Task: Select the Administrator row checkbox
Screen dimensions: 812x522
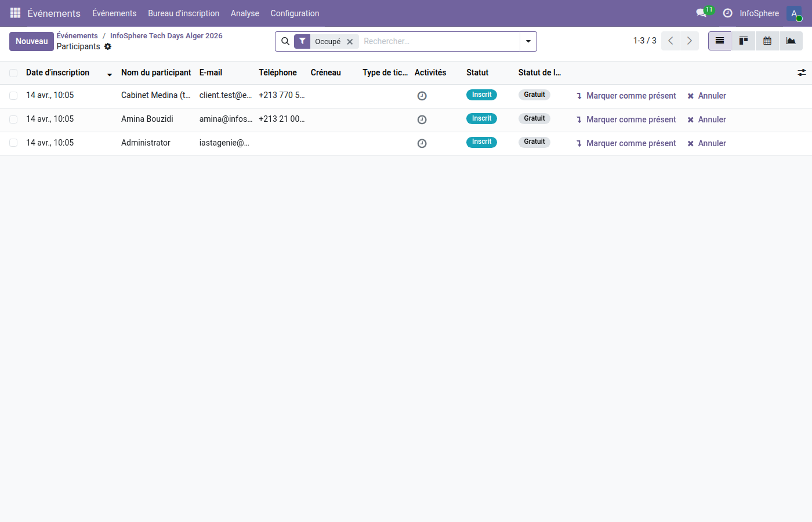Action: (x=13, y=143)
